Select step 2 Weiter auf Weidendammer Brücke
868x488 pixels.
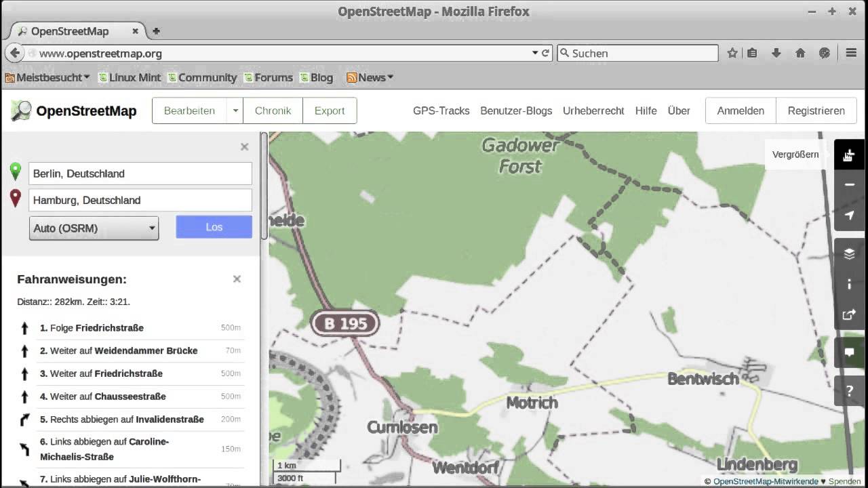pyautogui.click(x=130, y=351)
